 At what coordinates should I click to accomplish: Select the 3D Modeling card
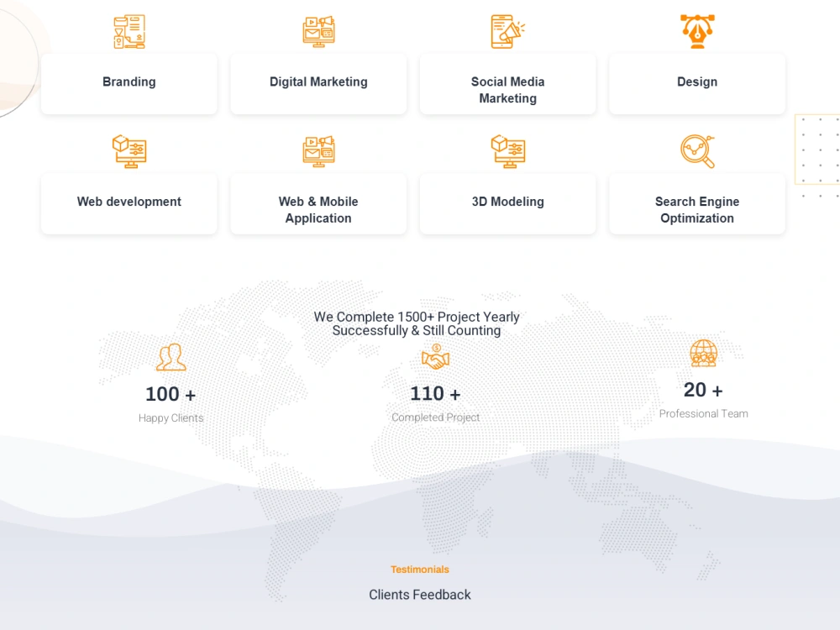coord(508,203)
